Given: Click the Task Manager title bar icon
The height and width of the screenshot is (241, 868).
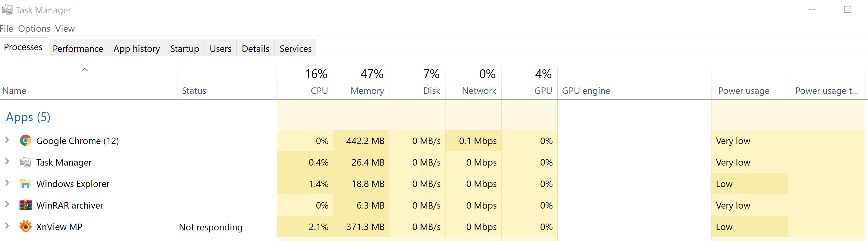Looking at the screenshot, I should pyautogui.click(x=7, y=10).
